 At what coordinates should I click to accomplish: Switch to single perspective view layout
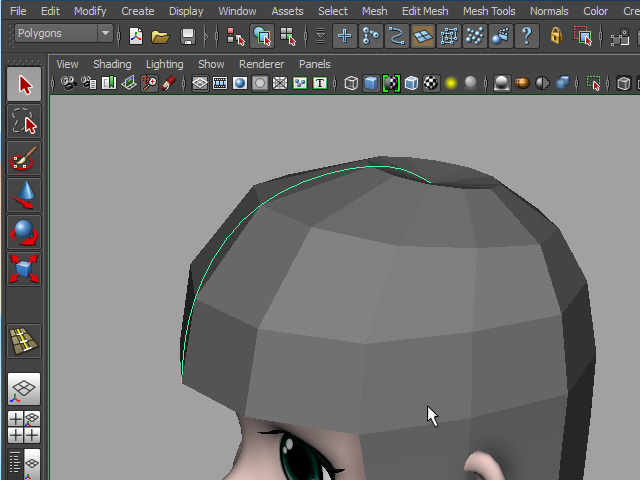(24, 388)
